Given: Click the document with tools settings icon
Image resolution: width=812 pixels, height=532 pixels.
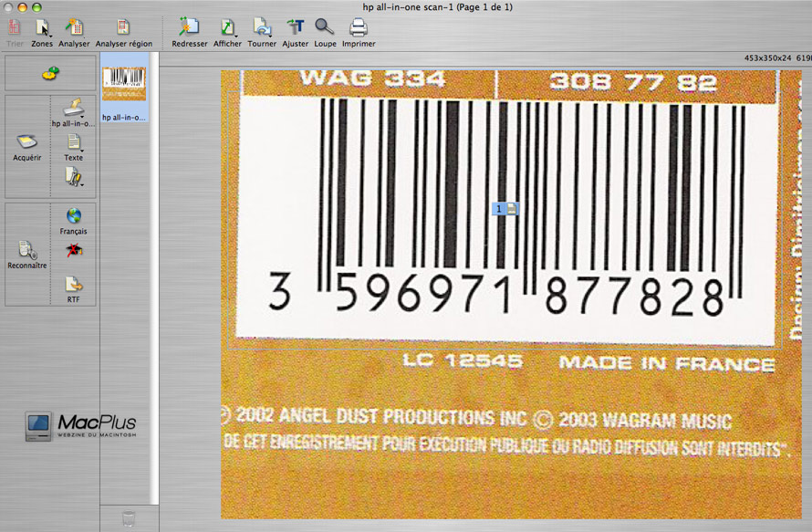Looking at the screenshot, I should 73,177.
